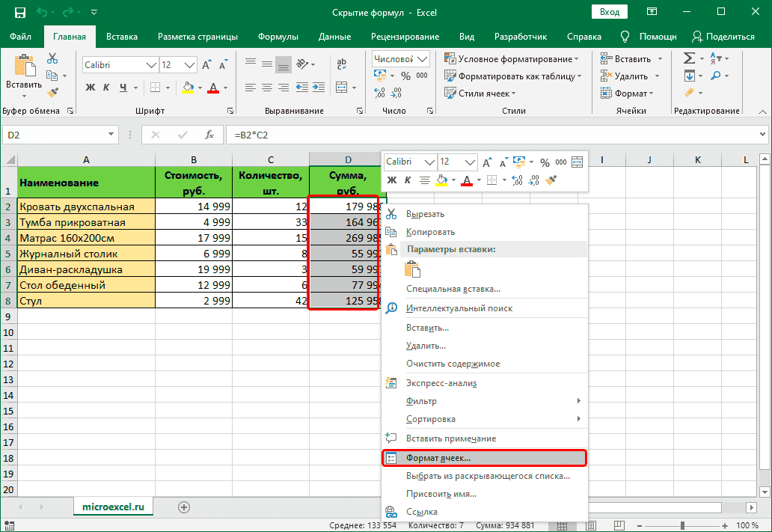Screen dimensions: 772x532
Task: Click the insert function fx icon
Action: [x=211, y=135]
